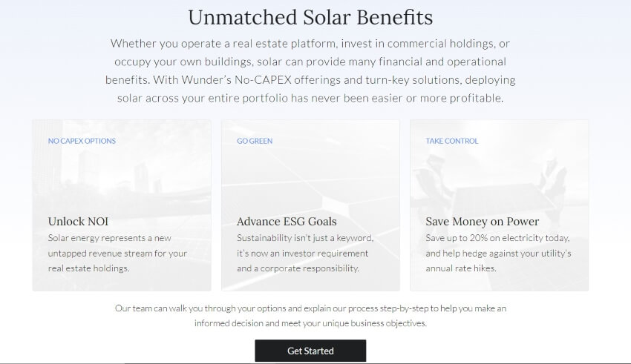Open the Go Green card
Screen dimensions: 631x364
pos(310,205)
